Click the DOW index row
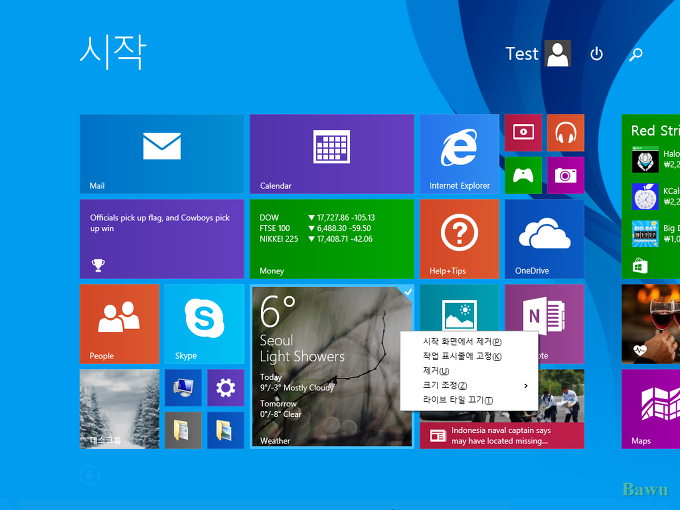Image resolution: width=680 pixels, height=510 pixels. [x=317, y=218]
